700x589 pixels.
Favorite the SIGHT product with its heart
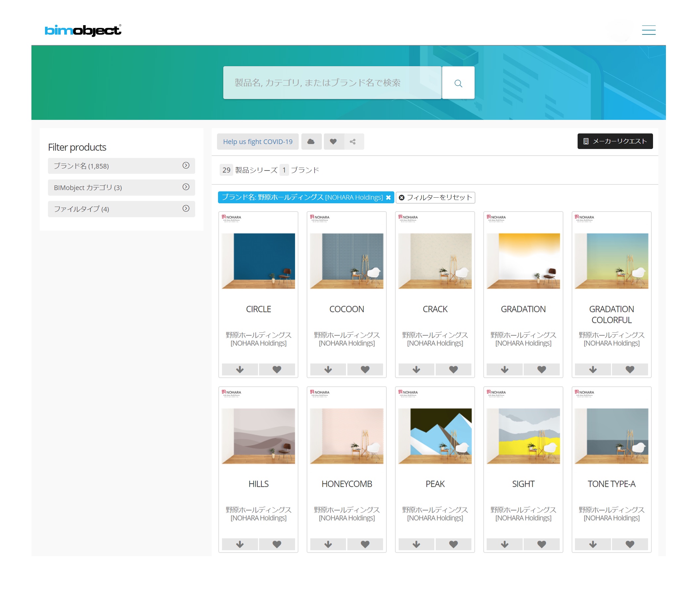point(542,544)
